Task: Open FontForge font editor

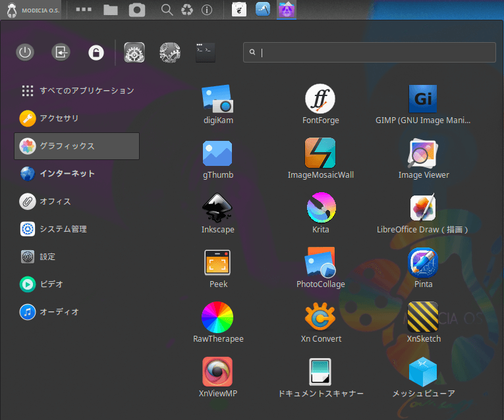Action: click(320, 99)
